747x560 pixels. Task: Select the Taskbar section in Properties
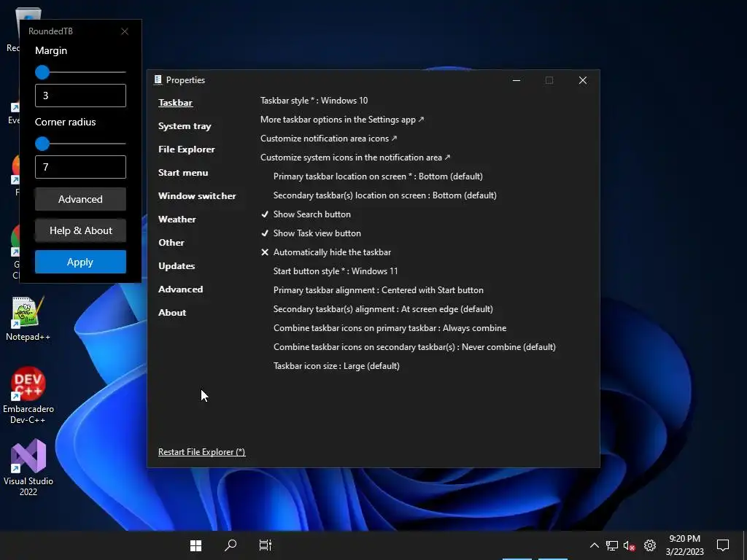point(175,102)
